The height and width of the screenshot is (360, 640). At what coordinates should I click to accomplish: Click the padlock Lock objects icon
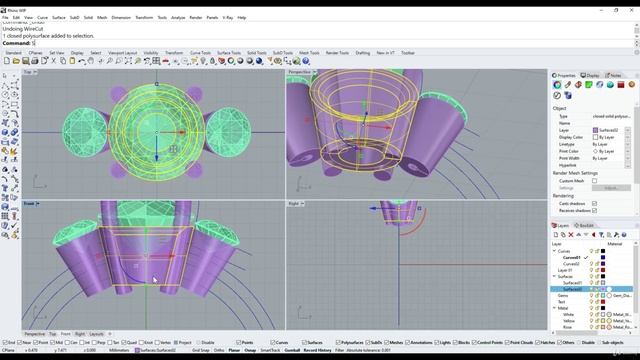212,61
